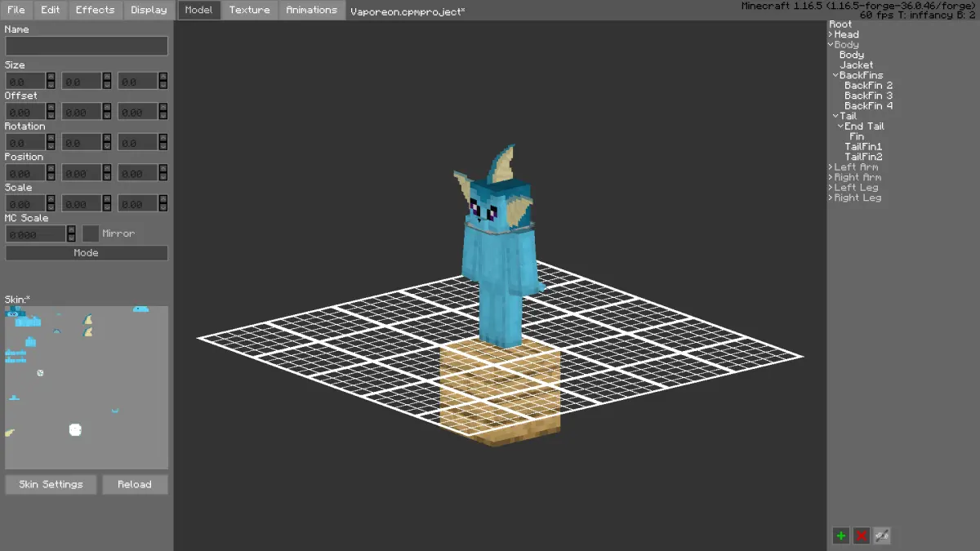Image resolution: width=980 pixels, height=551 pixels.
Task: Collapse the Tail group arrow
Action: (x=835, y=116)
